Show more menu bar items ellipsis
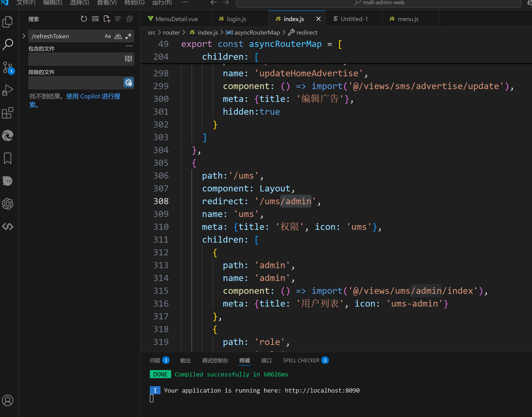 [185, 2]
